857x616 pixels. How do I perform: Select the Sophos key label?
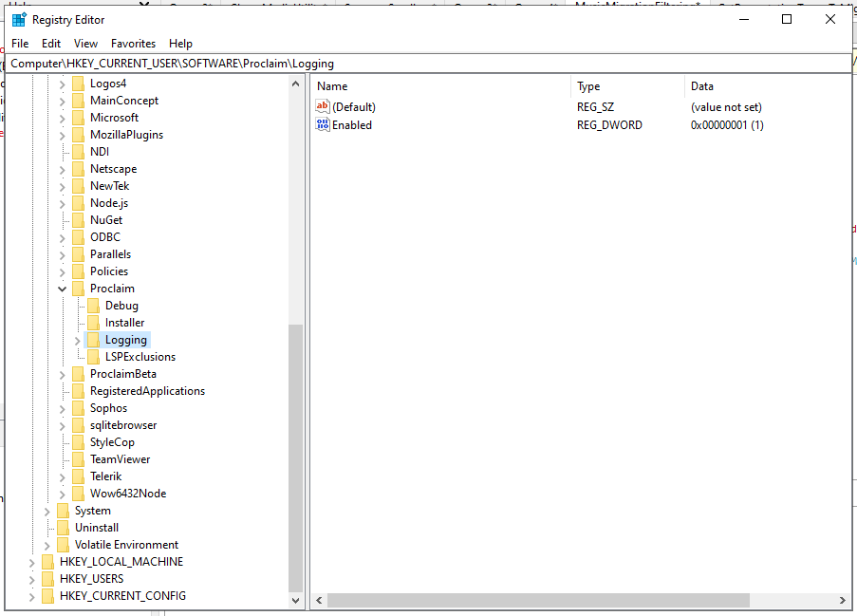108,408
